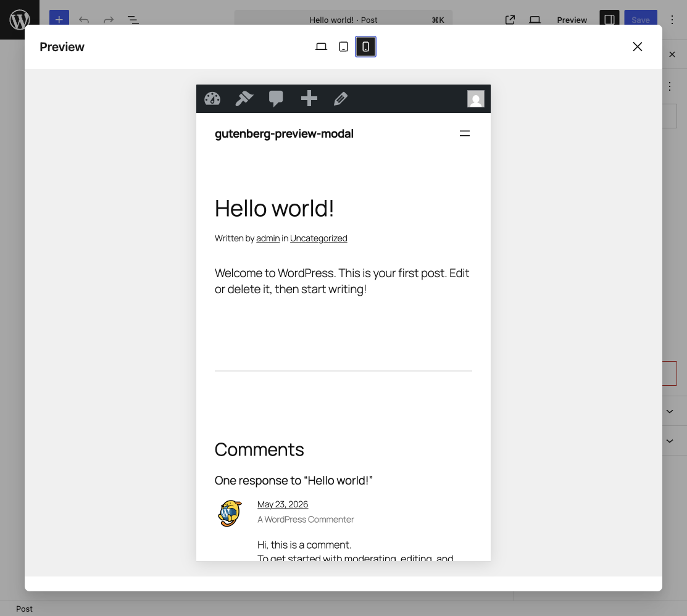687x616 pixels.
Task: Expand the upper collapsed sidebar panel chevron
Action: tap(670, 412)
